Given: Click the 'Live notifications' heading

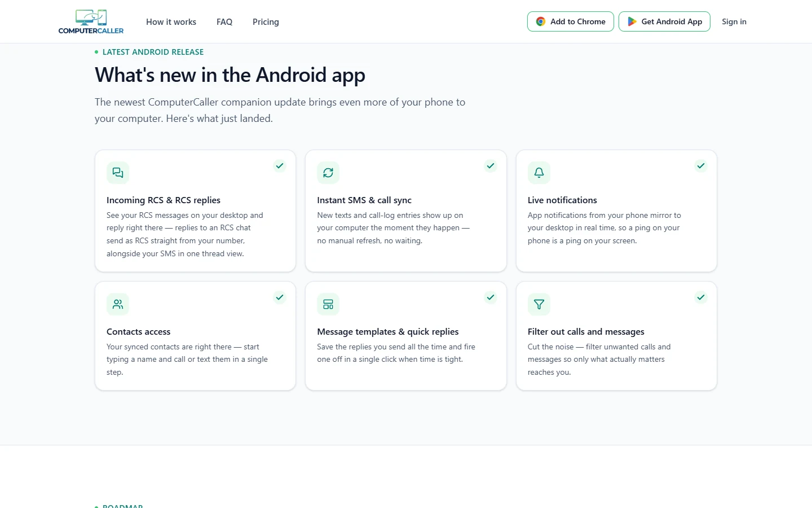Looking at the screenshot, I should tap(562, 200).
